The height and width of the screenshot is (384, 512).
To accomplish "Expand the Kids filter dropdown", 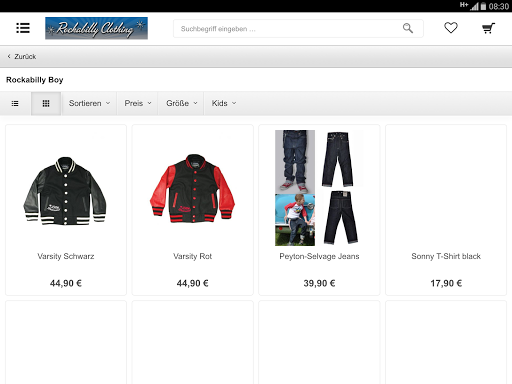I will click(224, 103).
